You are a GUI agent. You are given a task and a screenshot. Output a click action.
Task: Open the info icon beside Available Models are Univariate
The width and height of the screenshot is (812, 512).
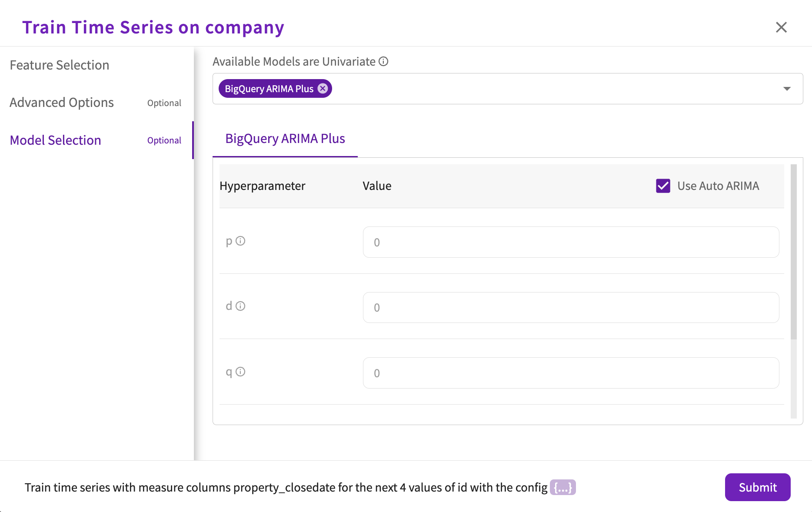tap(383, 62)
